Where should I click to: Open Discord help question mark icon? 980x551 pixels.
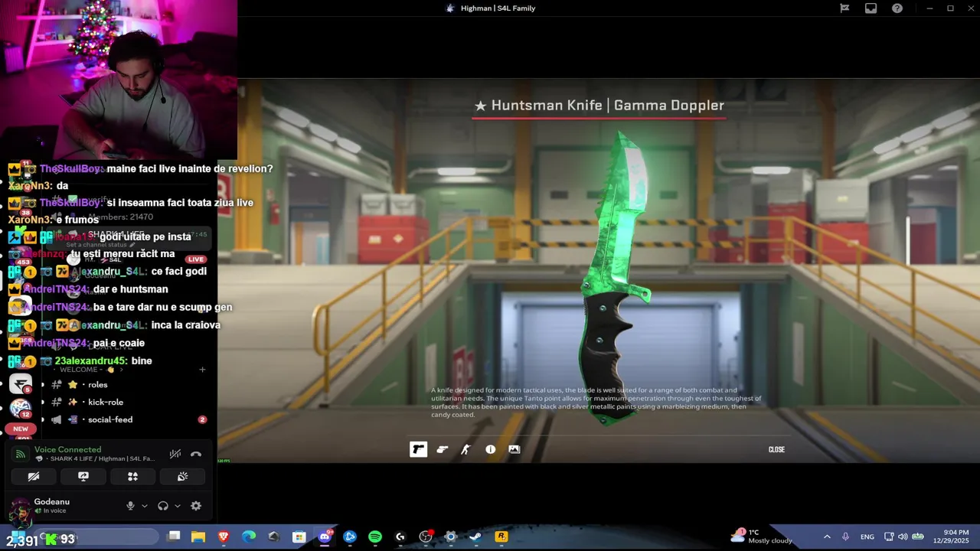click(x=897, y=8)
